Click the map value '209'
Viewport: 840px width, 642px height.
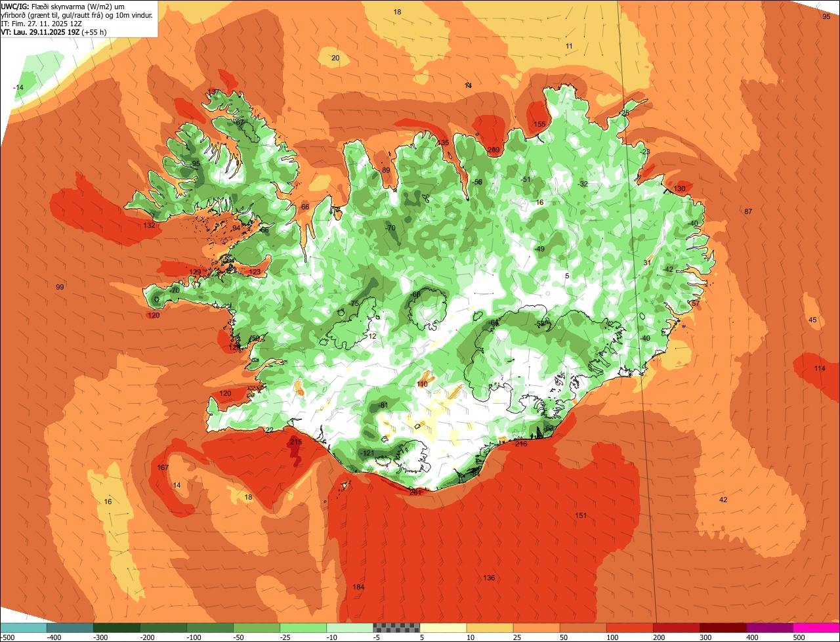tap(494, 150)
